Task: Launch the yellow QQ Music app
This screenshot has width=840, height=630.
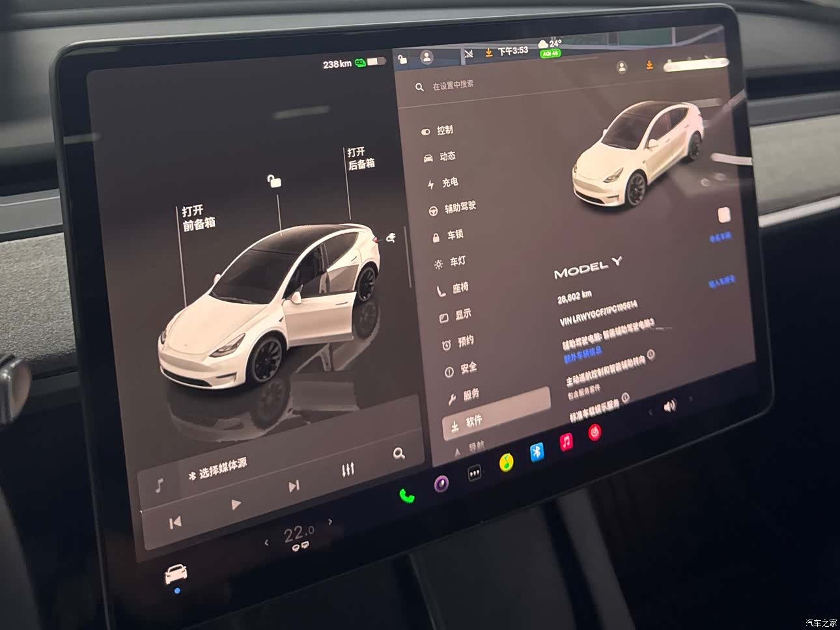Action: coord(507,463)
